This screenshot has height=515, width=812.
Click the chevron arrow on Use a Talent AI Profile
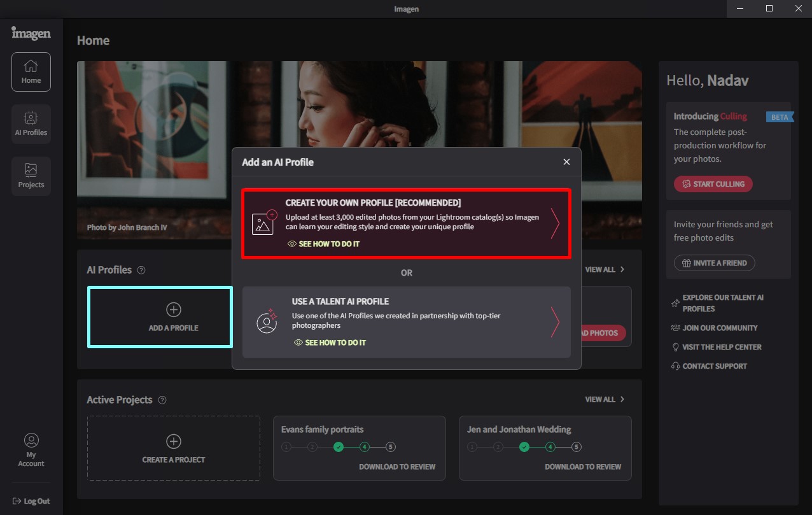555,321
